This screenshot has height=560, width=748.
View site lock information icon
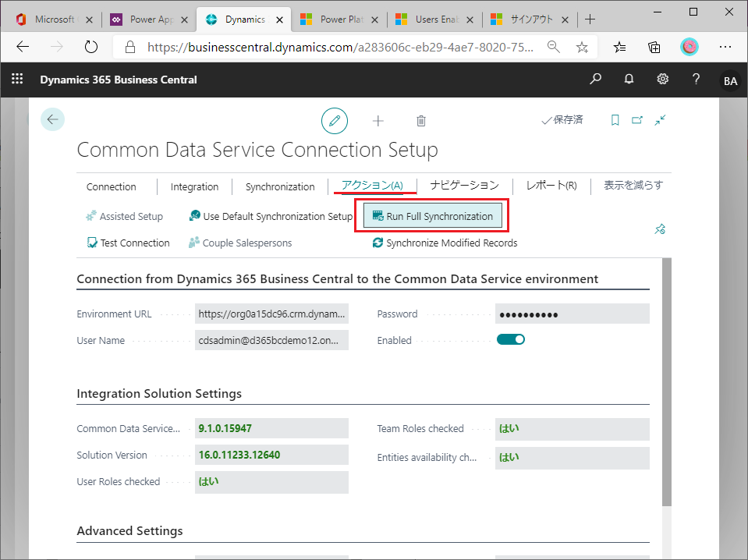[129, 47]
